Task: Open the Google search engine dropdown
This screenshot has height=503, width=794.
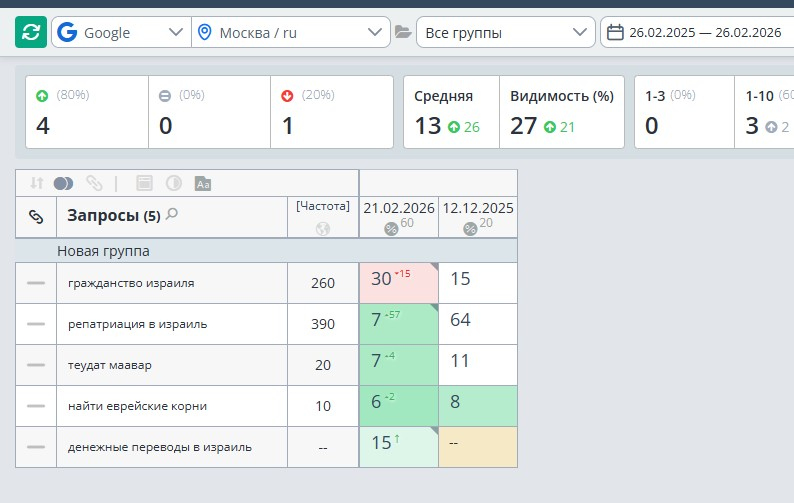Action: pyautogui.click(x=122, y=32)
